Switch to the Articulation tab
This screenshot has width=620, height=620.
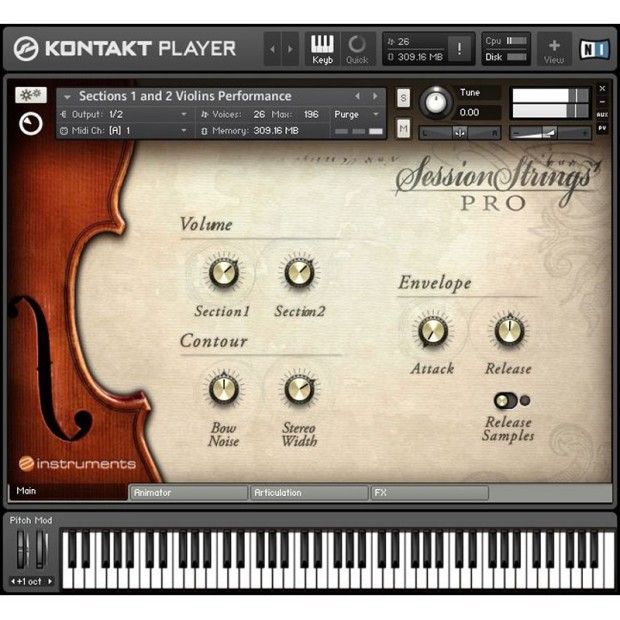310,493
